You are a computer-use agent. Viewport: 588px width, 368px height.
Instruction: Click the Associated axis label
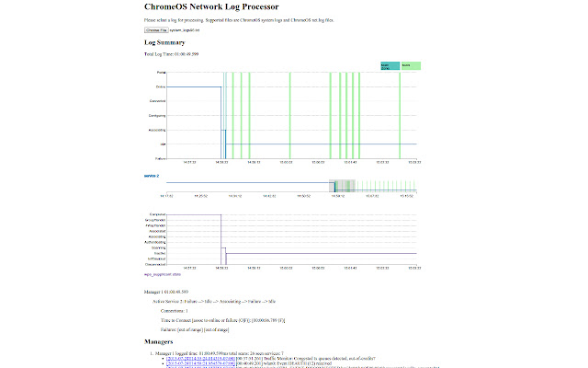point(157,231)
